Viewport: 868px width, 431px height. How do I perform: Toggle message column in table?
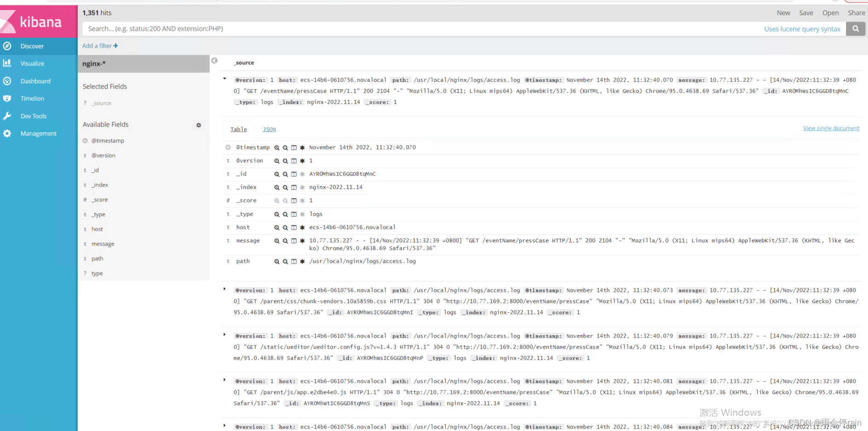[x=294, y=241]
